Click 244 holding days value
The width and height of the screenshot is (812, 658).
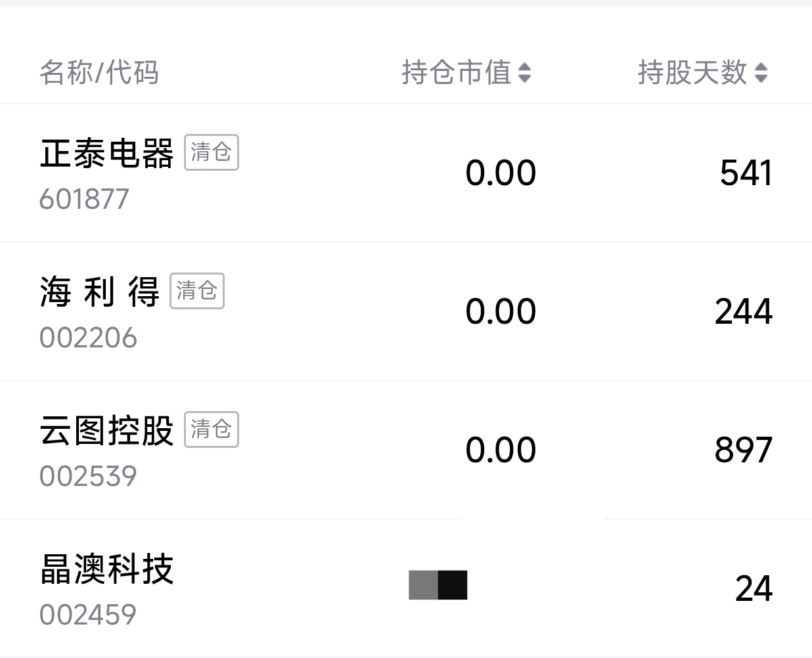coord(743,312)
